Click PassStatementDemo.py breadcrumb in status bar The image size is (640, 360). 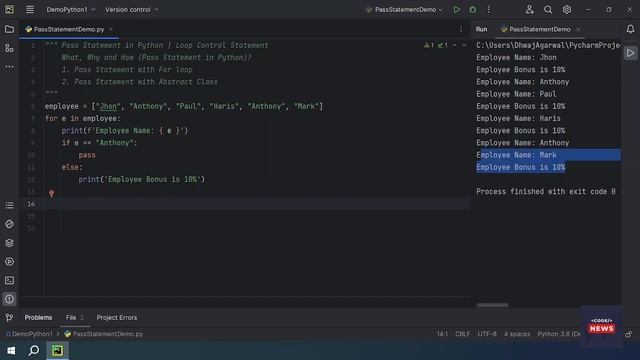pyautogui.click(x=104, y=334)
